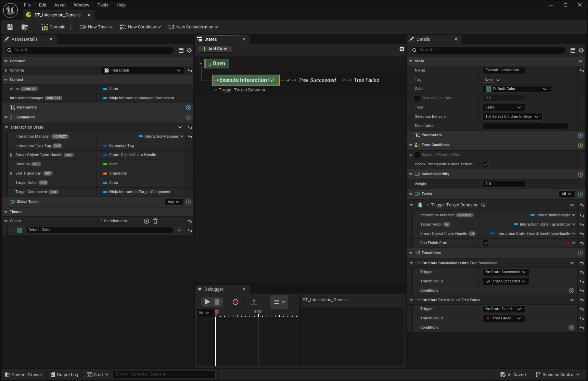The image size is (588, 381).
Task: Add a new Transition with plus icon
Action: pyautogui.click(x=580, y=253)
